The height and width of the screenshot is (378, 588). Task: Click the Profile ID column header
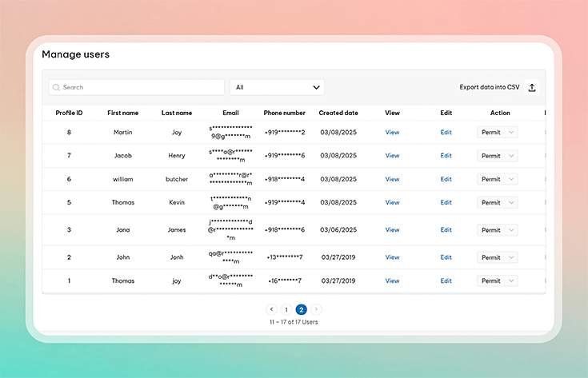pyautogui.click(x=69, y=113)
